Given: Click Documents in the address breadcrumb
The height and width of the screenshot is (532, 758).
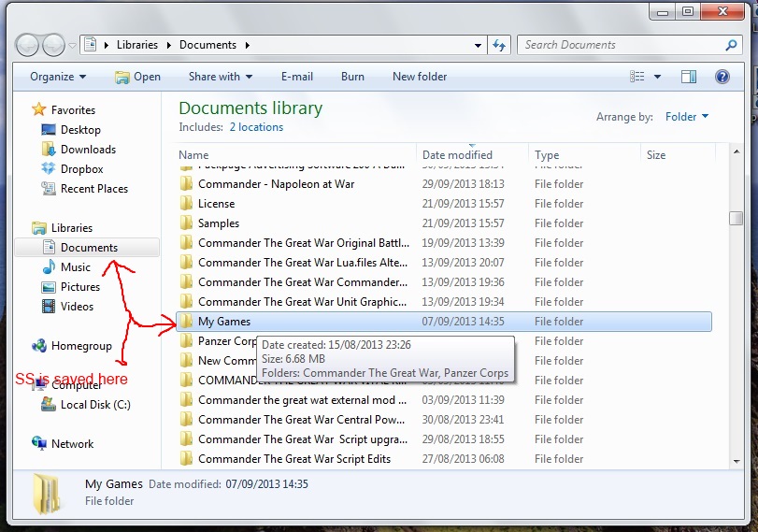Looking at the screenshot, I should tap(207, 45).
